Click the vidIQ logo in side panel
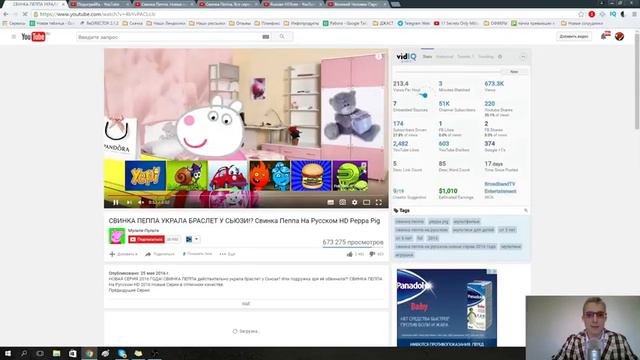The height and width of the screenshot is (360, 640). click(406, 57)
